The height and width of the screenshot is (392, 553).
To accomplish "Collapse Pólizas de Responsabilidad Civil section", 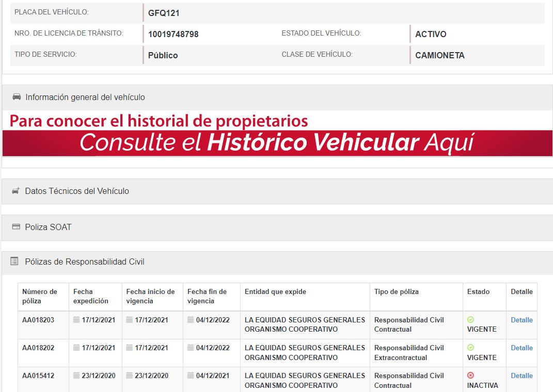I will pyautogui.click(x=85, y=262).
